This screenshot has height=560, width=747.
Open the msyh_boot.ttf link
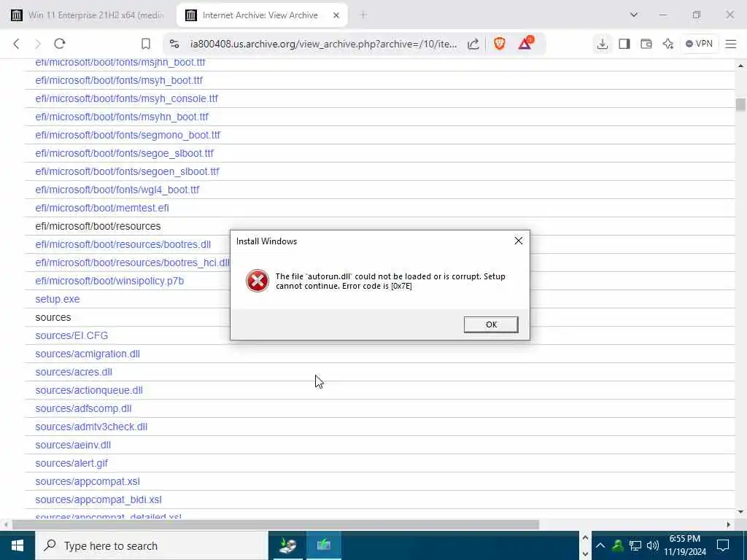coord(119,80)
